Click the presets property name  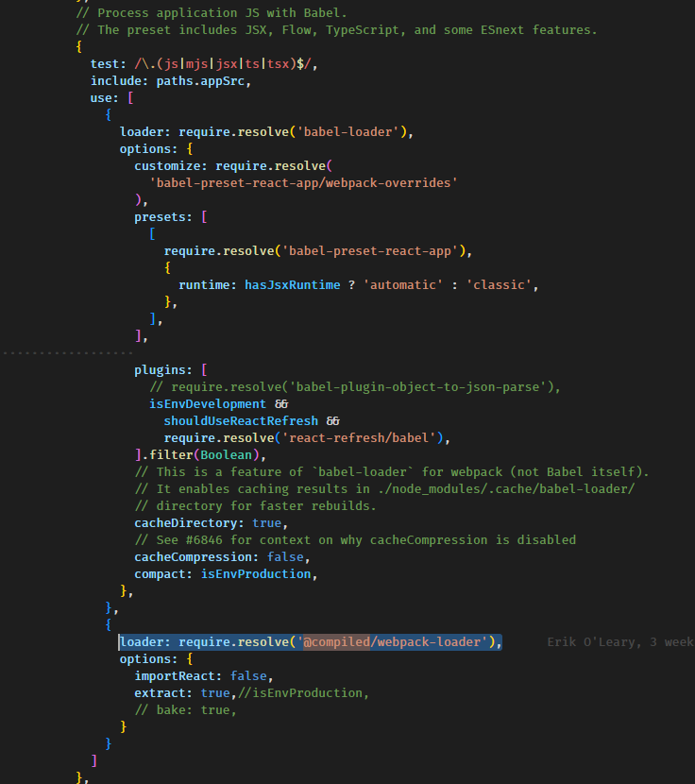[x=160, y=217]
